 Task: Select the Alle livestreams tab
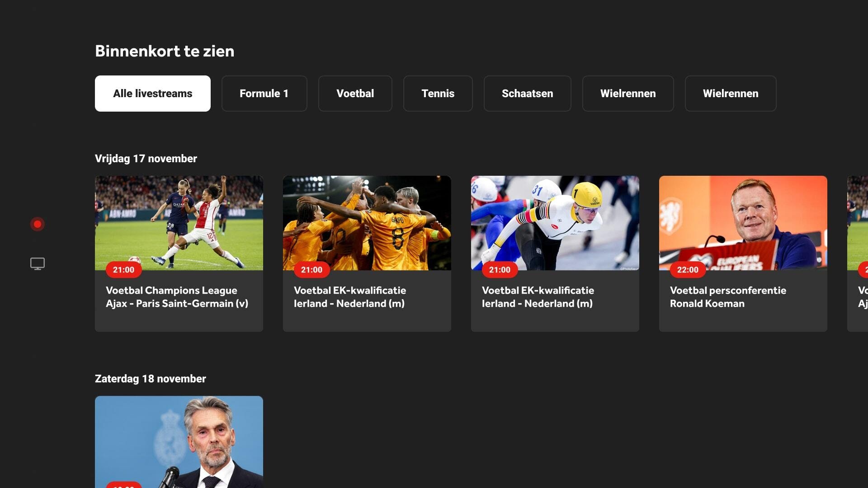pos(152,94)
